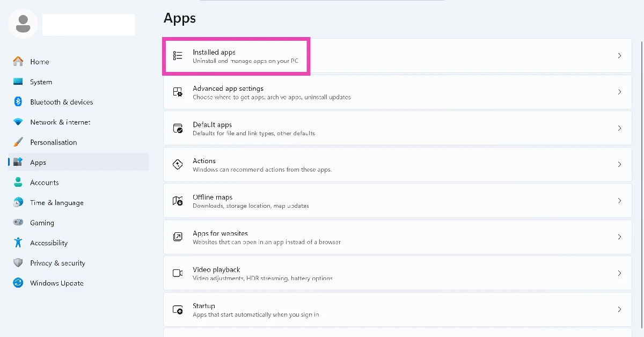Click the Bluetooth icon in the sidebar

click(18, 101)
